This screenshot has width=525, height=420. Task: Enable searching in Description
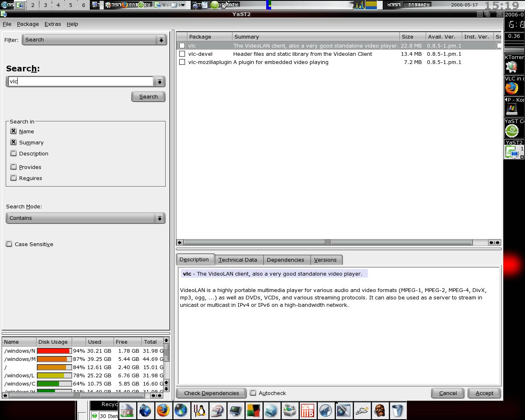click(x=14, y=153)
